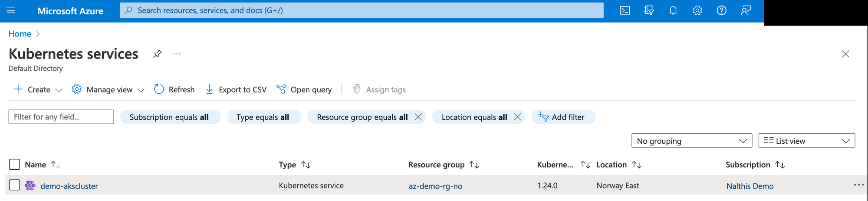868x201 pixels.
Task: Click the demo-akscluster Kubernetes icon
Action: [30, 185]
